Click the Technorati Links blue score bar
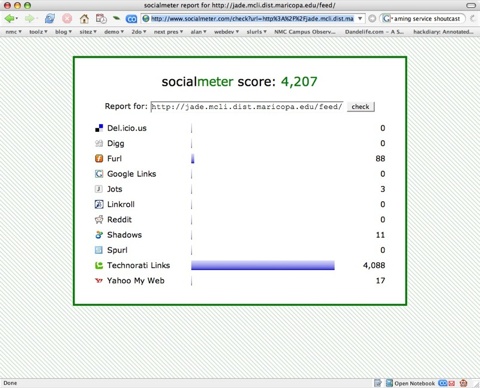The height and width of the screenshot is (388, 480). point(263,265)
